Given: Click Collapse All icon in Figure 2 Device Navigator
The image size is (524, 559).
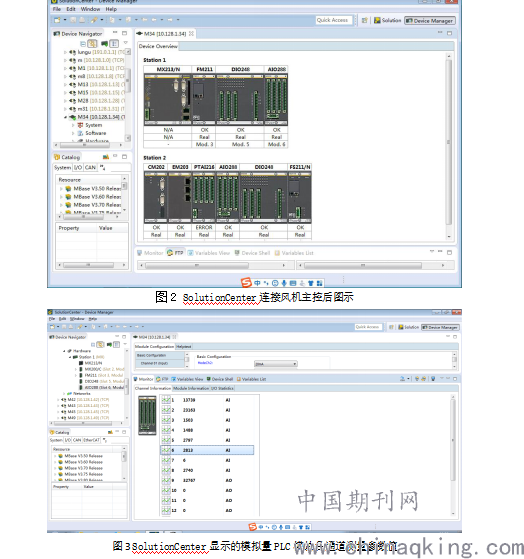Looking at the screenshot, I should pyautogui.click(x=83, y=43).
